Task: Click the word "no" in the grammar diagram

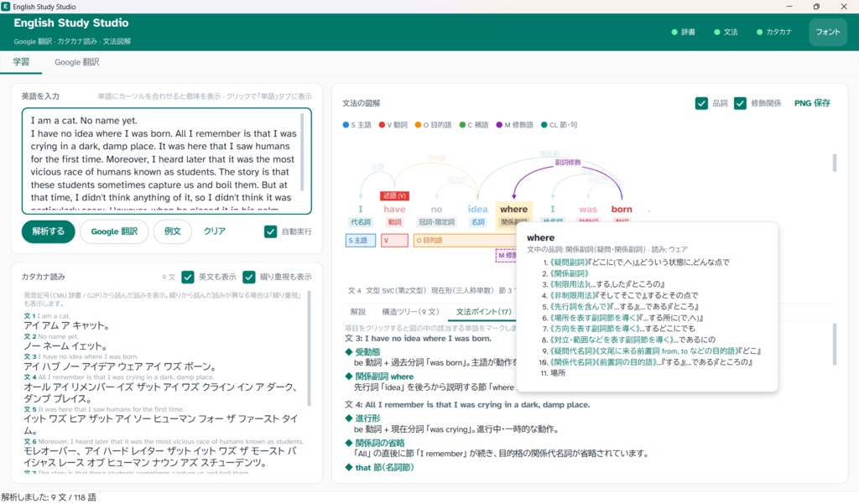Action: coord(436,210)
